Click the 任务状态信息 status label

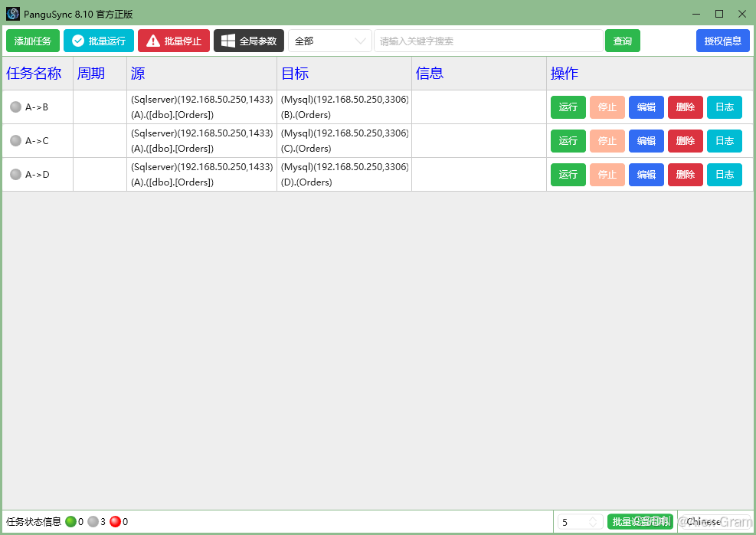point(34,521)
